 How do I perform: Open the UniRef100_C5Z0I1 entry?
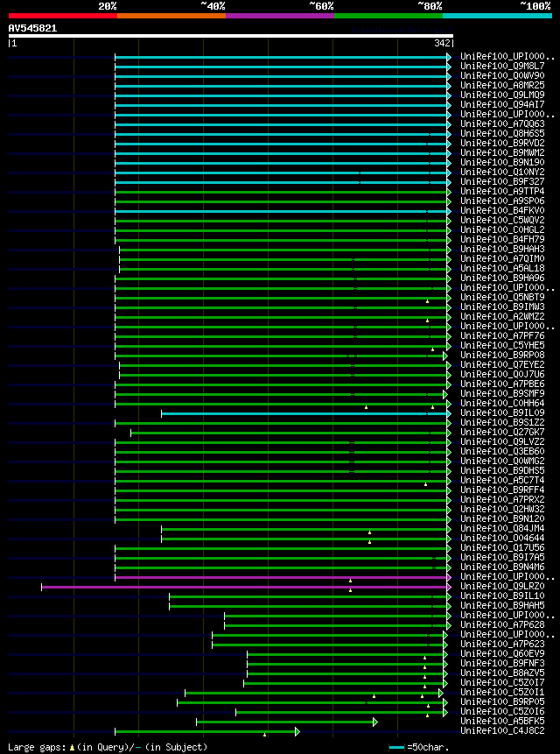point(502,692)
